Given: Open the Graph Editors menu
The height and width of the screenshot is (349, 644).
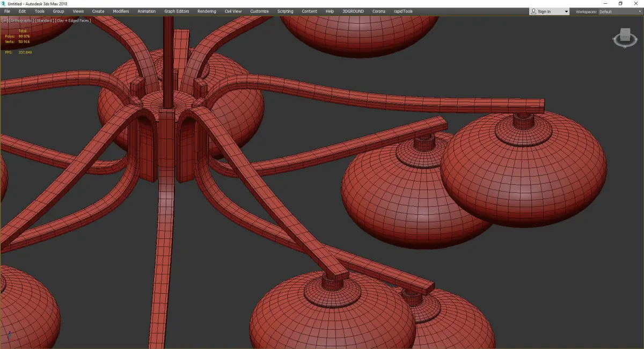Looking at the screenshot, I should pyautogui.click(x=177, y=11).
